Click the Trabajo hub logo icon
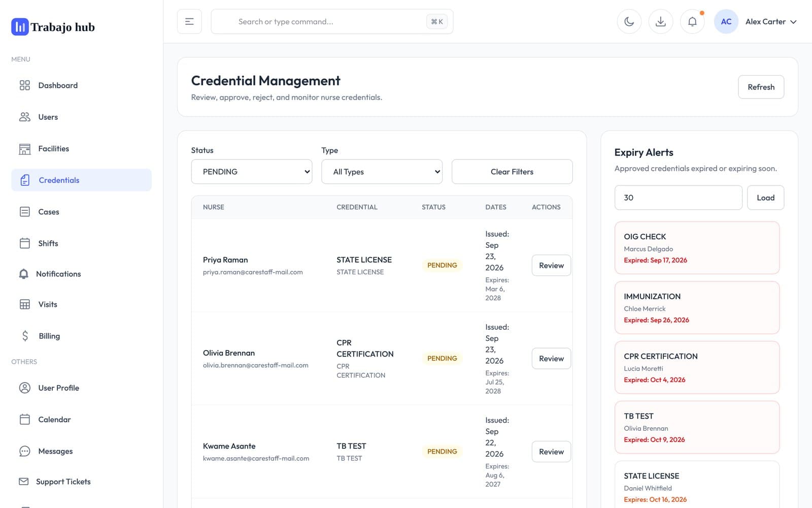The height and width of the screenshot is (508, 812). tap(20, 27)
